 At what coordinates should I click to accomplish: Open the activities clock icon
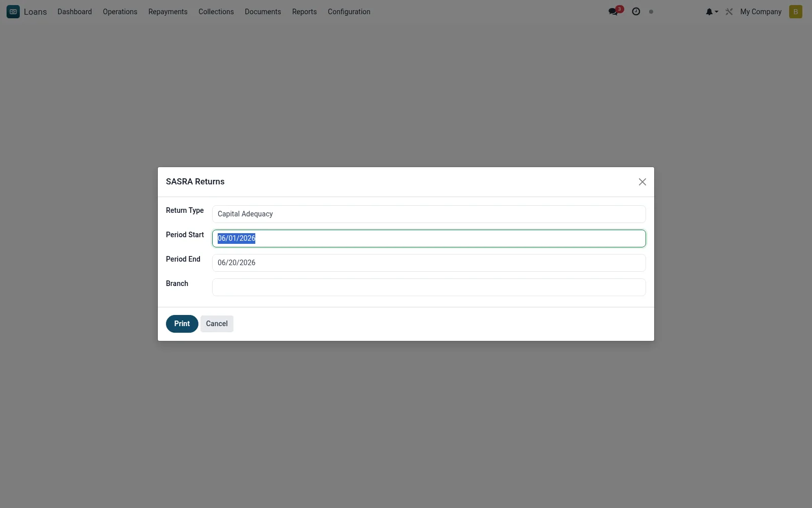[636, 12]
